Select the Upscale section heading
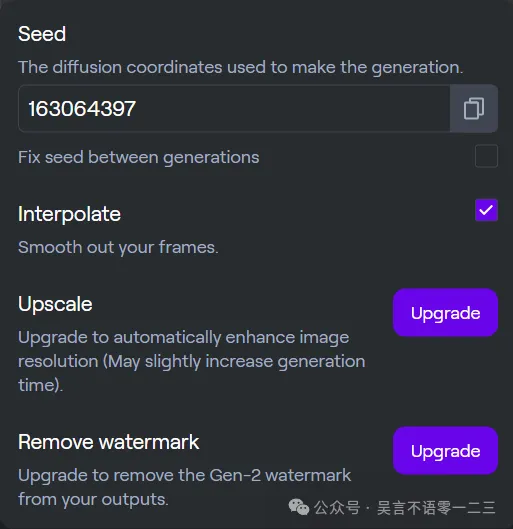The image size is (513, 529). coord(55,304)
